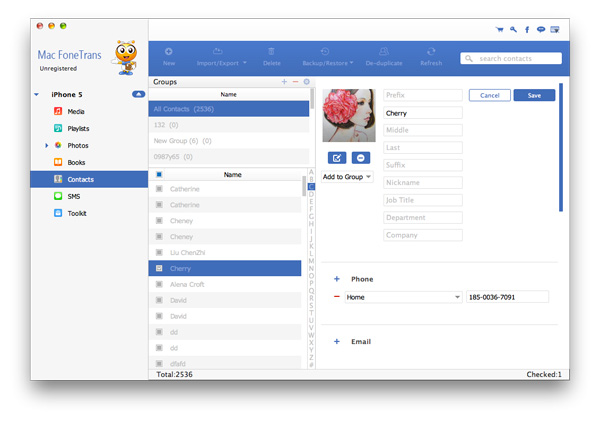This screenshot has width=600, height=422.
Task: Click the Suffix field
Action: click(x=423, y=165)
